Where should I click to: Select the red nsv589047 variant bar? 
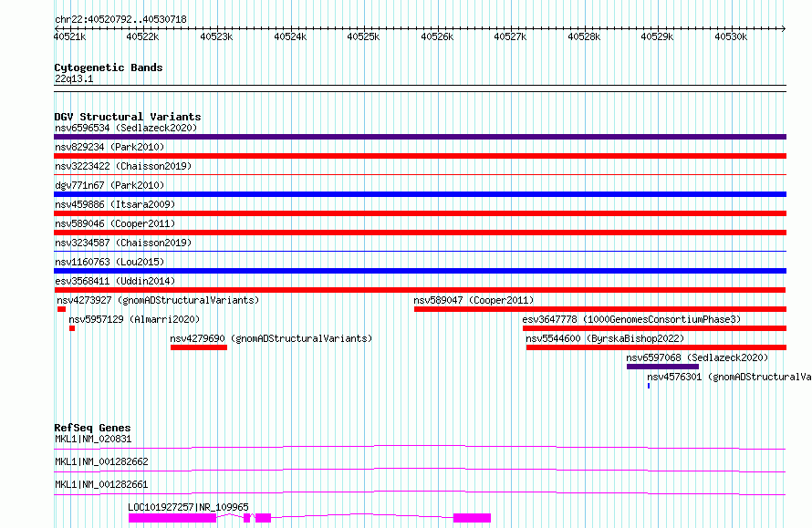click(600, 309)
